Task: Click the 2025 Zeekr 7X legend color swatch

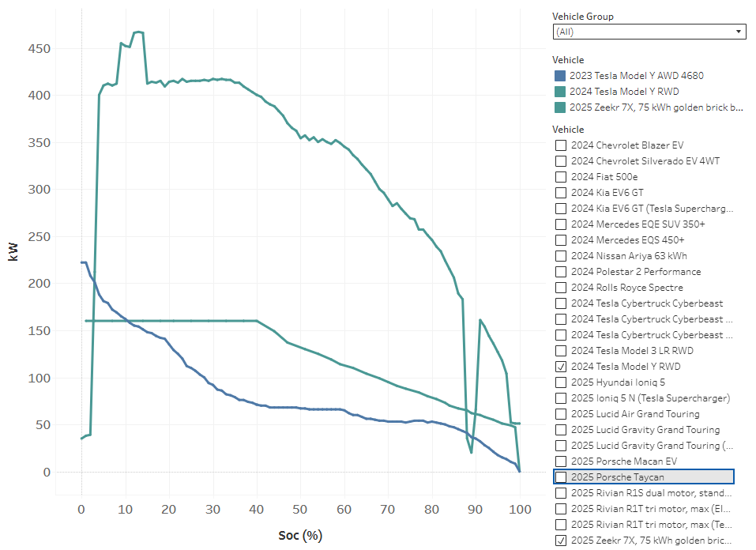Action: tap(560, 107)
